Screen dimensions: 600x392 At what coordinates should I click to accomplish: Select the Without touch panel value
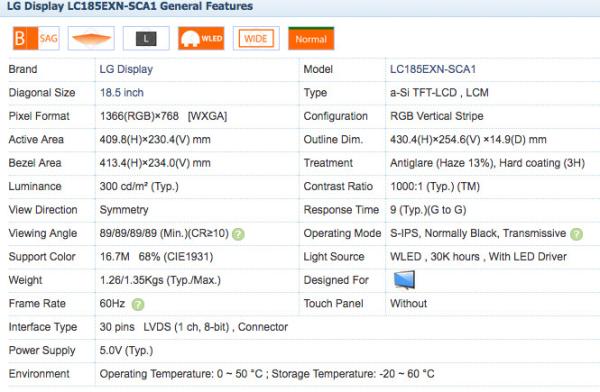[408, 304]
